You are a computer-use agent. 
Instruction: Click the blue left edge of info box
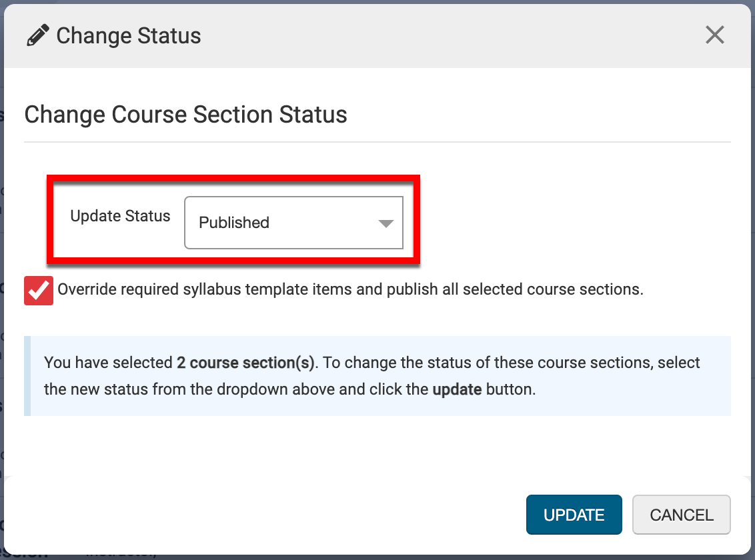[x=27, y=376]
